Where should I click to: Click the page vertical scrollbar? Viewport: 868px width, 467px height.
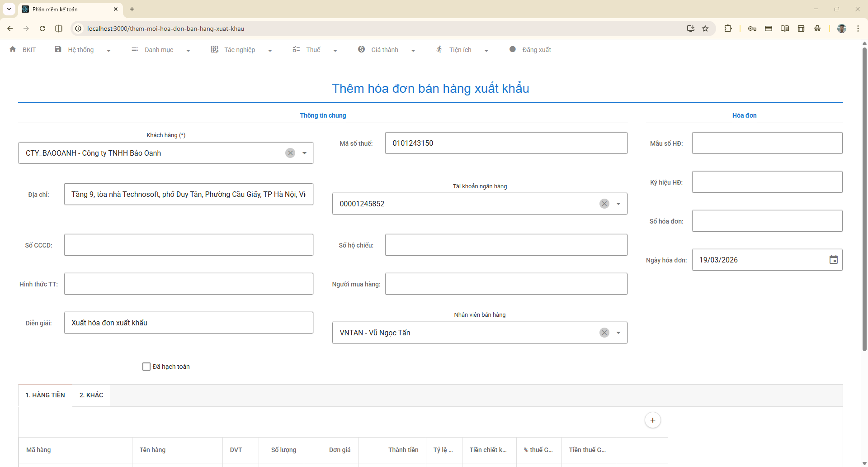click(x=864, y=199)
